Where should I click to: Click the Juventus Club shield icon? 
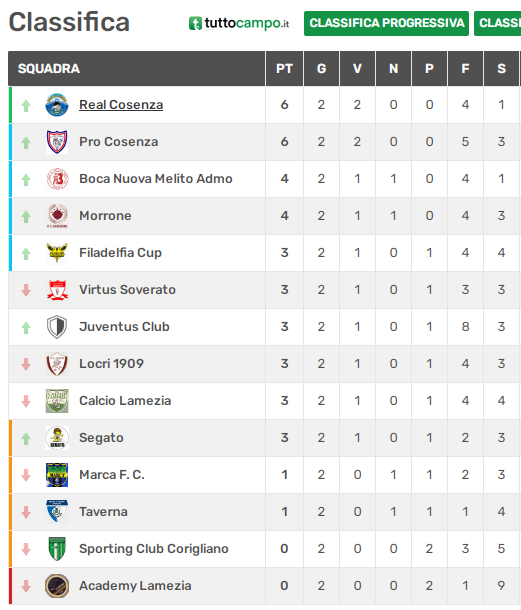click(57, 327)
